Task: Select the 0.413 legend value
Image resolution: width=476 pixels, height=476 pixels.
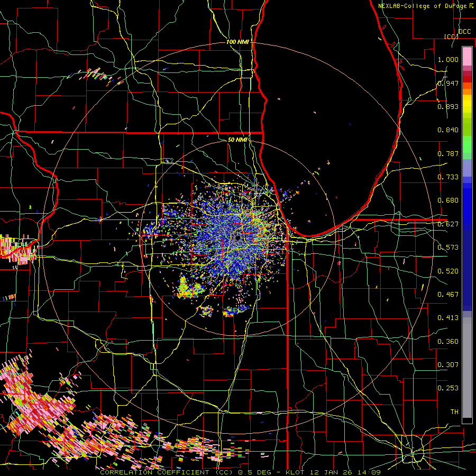Action: (x=448, y=318)
